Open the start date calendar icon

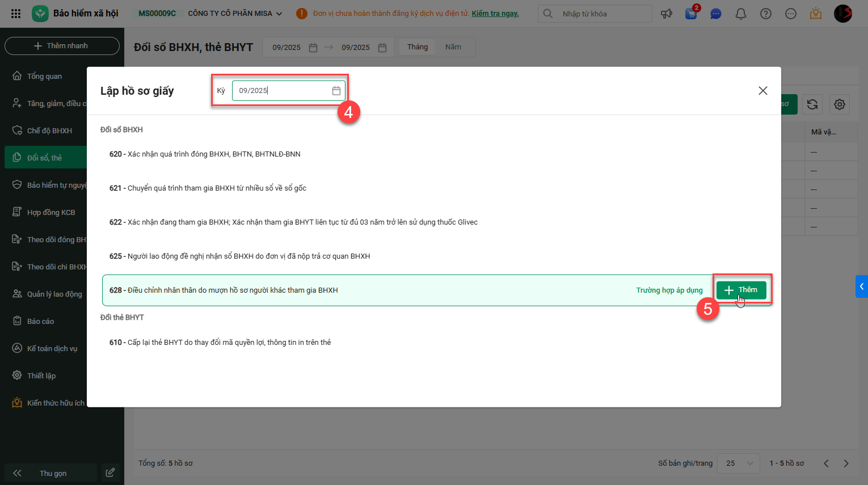pos(313,48)
